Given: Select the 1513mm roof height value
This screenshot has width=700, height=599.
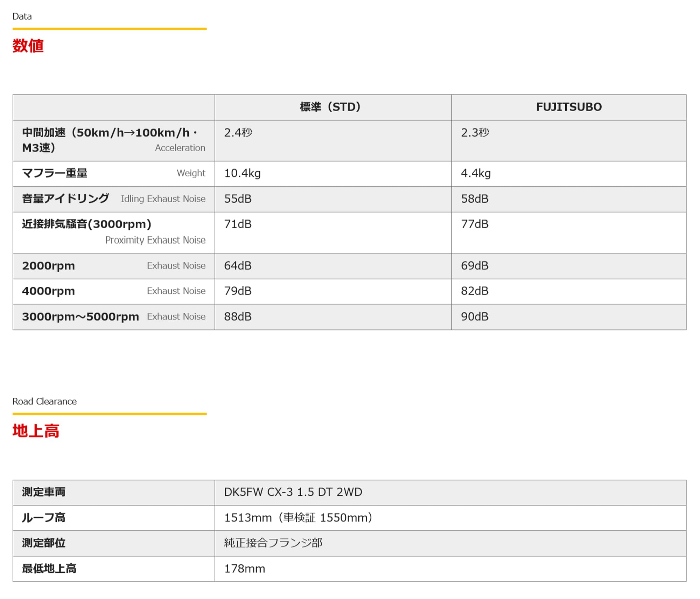Looking at the screenshot, I should (298, 518).
